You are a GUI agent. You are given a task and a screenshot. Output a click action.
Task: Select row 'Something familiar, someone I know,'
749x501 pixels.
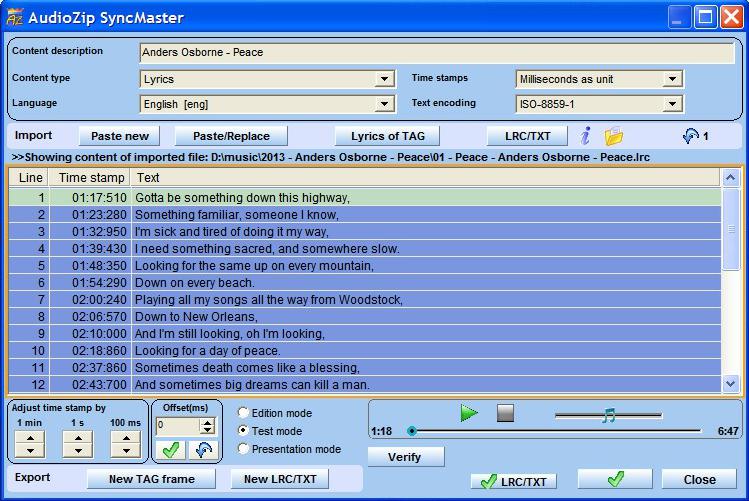[365, 215]
